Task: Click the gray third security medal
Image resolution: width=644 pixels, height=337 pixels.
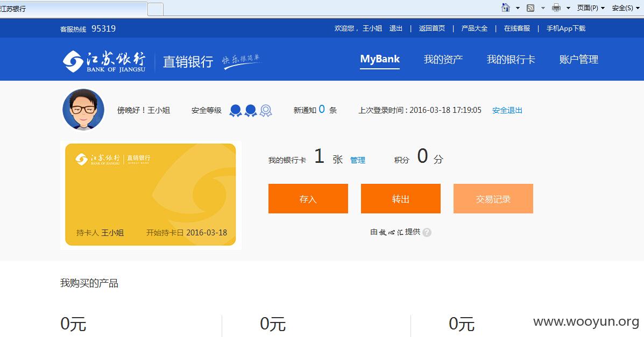Action: (x=266, y=110)
